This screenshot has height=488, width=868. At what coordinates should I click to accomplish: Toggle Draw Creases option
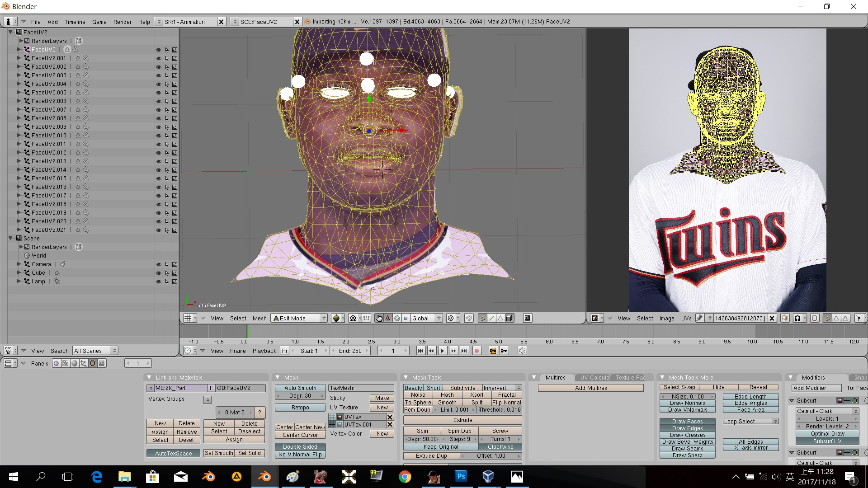coord(687,435)
